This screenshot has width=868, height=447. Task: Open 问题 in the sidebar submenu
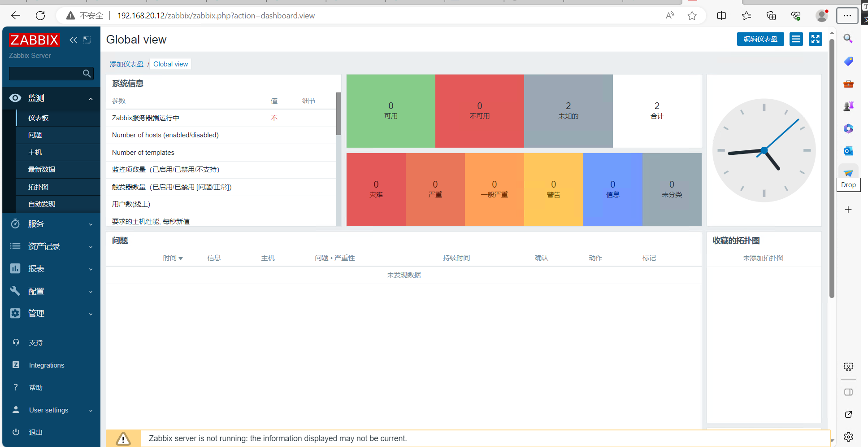point(58,135)
